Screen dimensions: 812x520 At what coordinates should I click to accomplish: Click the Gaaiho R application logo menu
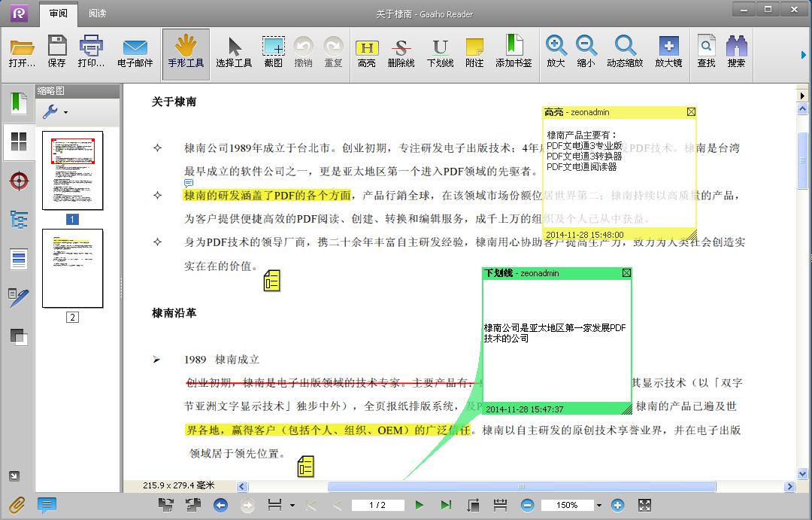tap(19, 13)
